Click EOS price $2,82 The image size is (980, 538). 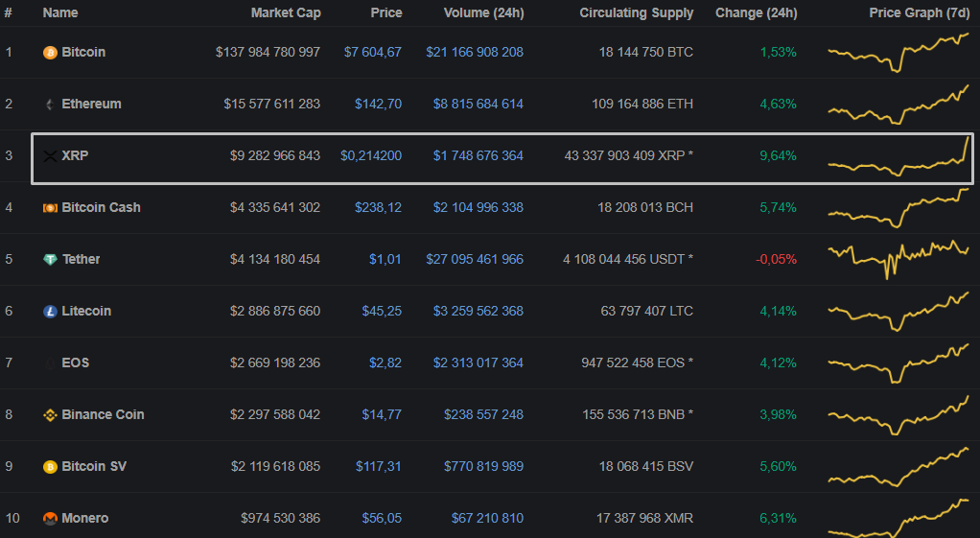click(x=385, y=363)
